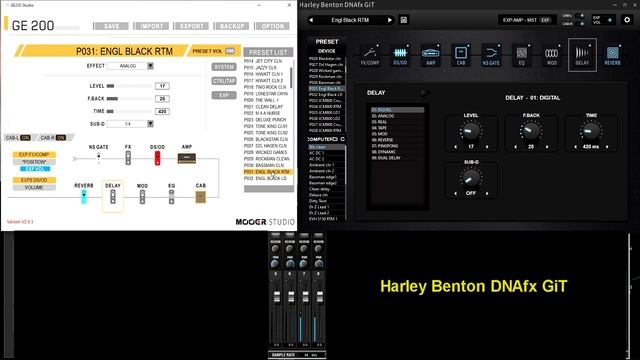This screenshot has height=360, width=640.
Task: Select the MOD pedal in GE200 chain
Action: pos(142,197)
